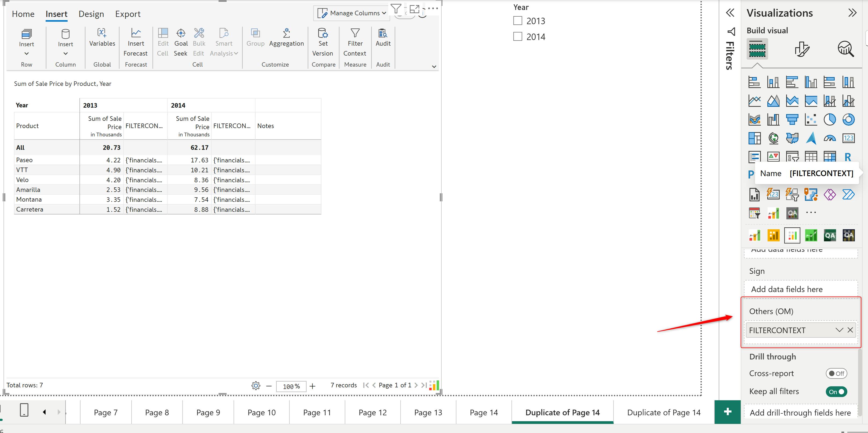
Task: Click the Variables icon in the ribbon
Action: tap(102, 33)
